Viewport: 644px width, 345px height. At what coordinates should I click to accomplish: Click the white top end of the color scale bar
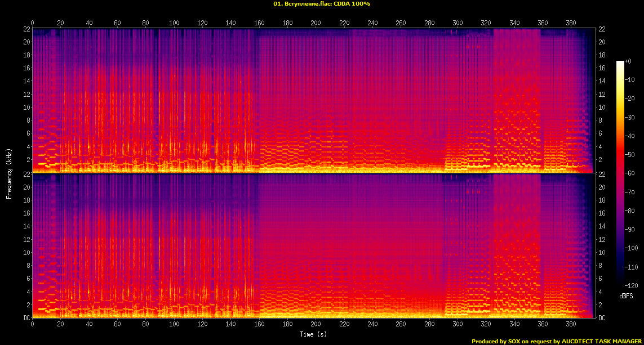point(620,62)
